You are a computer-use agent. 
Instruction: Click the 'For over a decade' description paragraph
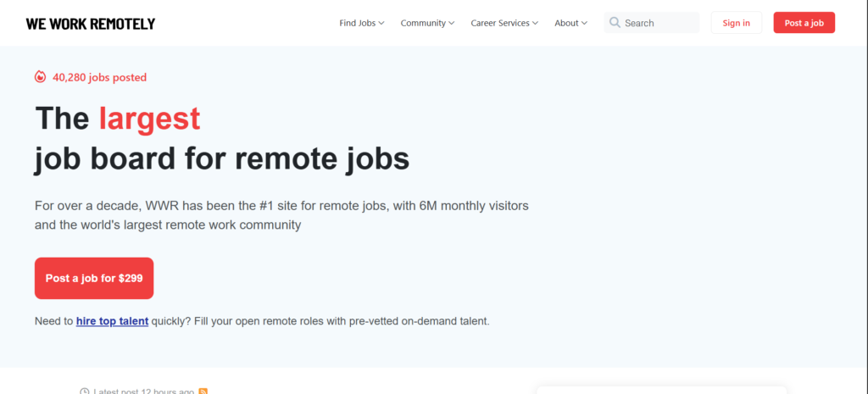click(x=281, y=216)
